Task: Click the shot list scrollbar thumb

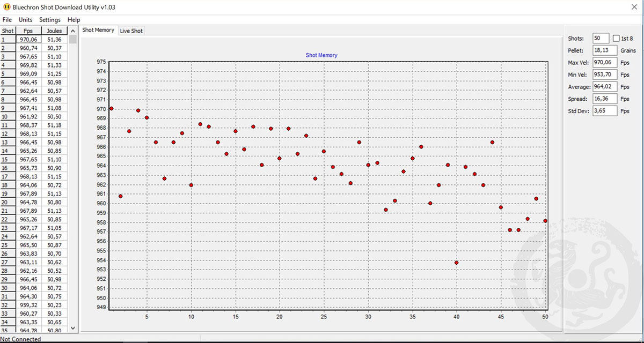Action: tap(73, 39)
